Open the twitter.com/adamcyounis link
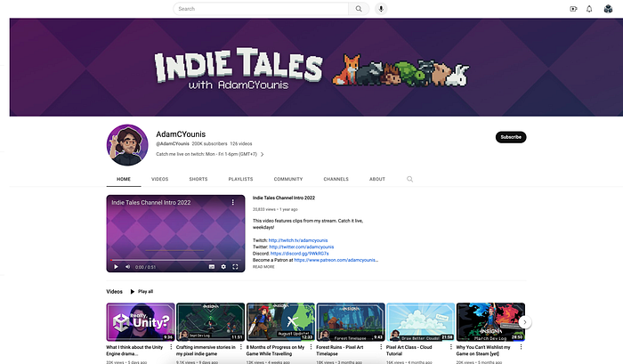The image size is (623, 364). [x=301, y=247]
